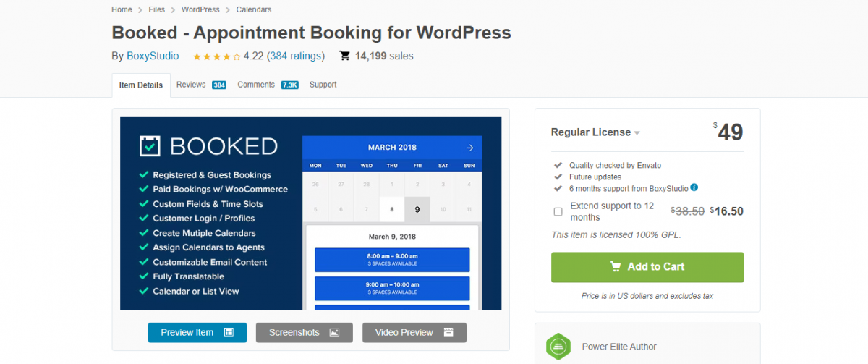Click the Booked logo checkmark icon

coord(150,146)
